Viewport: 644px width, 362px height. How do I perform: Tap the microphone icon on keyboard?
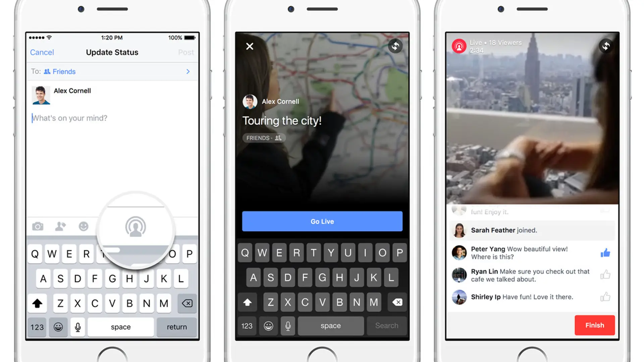78,327
